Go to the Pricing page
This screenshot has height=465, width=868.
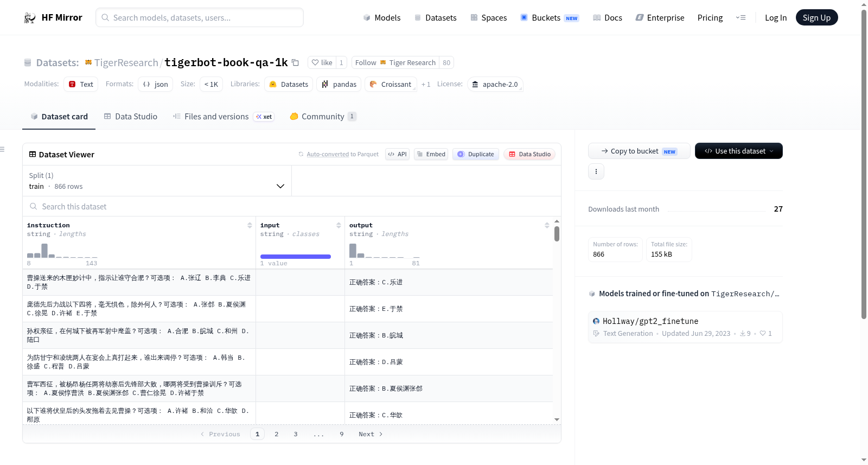tap(710, 18)
